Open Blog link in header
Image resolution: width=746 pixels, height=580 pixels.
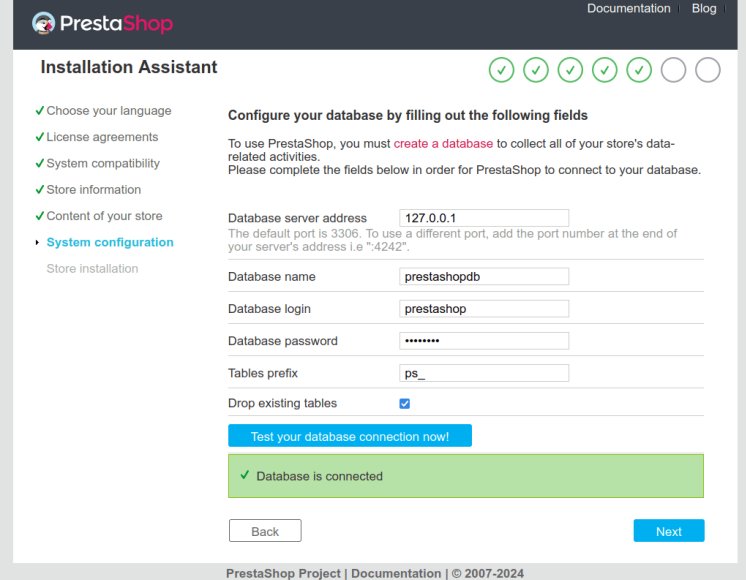coord(704,9)
